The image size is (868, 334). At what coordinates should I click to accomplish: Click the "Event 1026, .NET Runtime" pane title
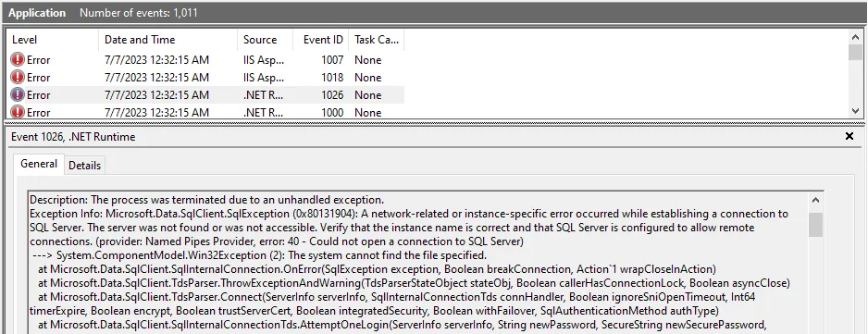tap(73, 136)
